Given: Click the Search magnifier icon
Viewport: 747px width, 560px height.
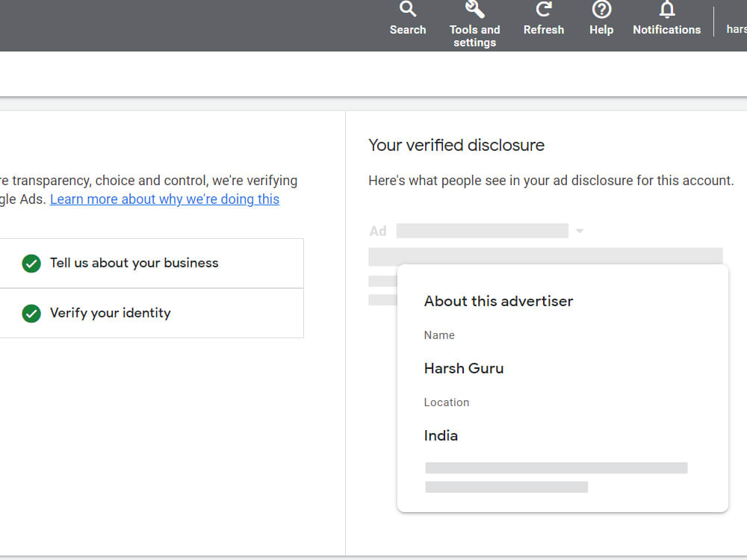Looking at the screenshot, I should tap(408, 9).
